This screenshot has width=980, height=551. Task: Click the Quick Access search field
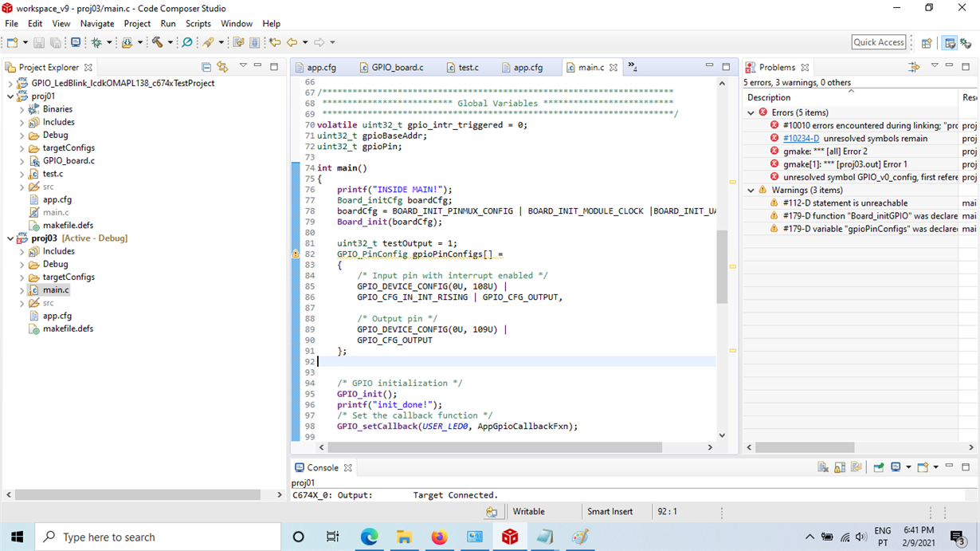878,42
